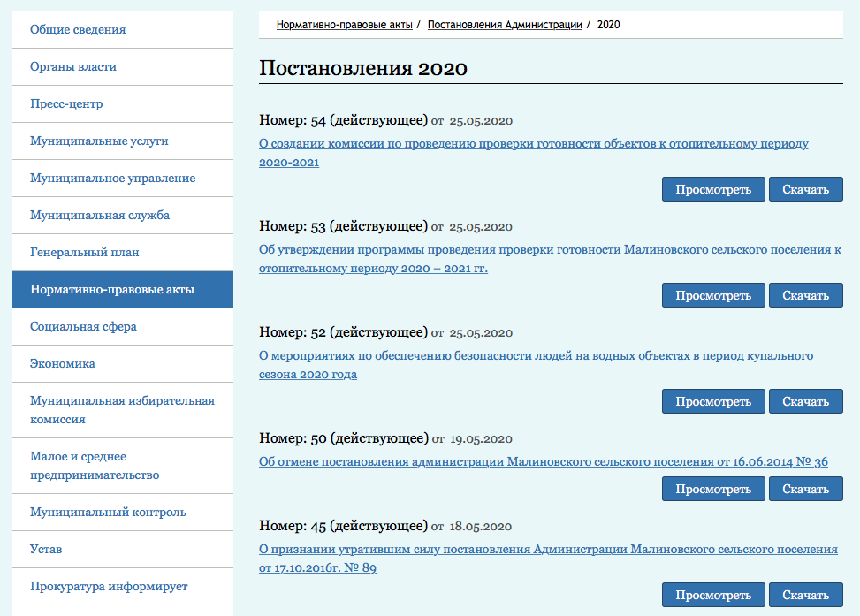Open resolution 50 cancelling 16.06.2014 № 36
Viewport: 860px width, 616px height.
(x=544, y=462)
